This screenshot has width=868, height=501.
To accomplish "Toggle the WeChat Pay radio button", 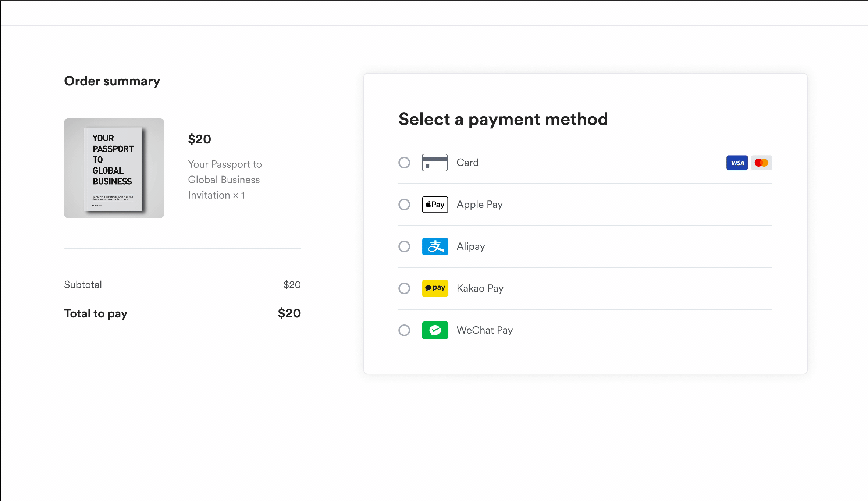I will (404, 330).
